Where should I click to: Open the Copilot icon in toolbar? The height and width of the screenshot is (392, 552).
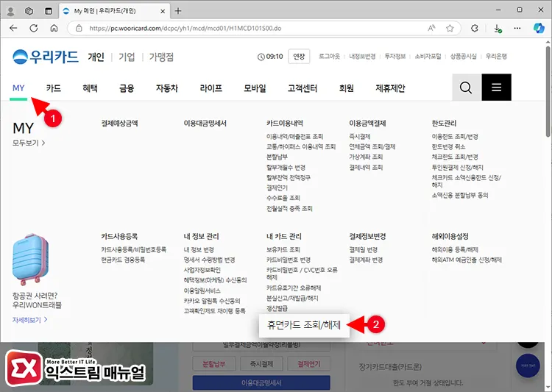(539, 28)
